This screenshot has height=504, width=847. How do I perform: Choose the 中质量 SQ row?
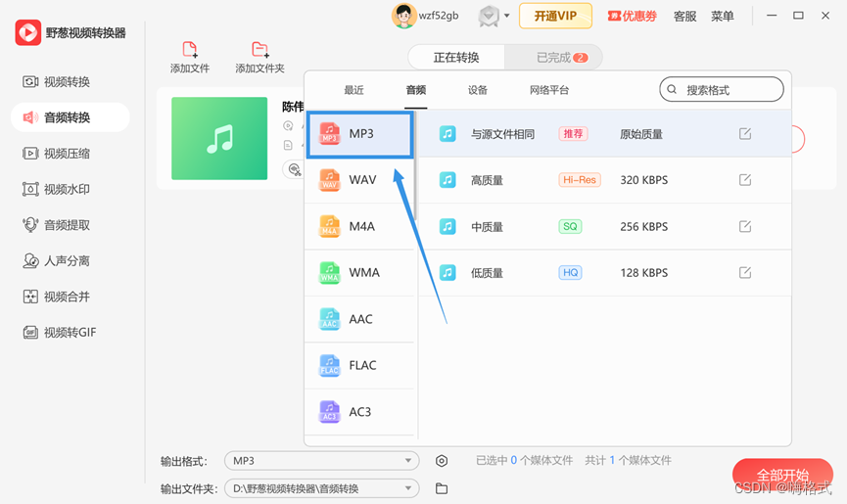[x=605, y=226]
